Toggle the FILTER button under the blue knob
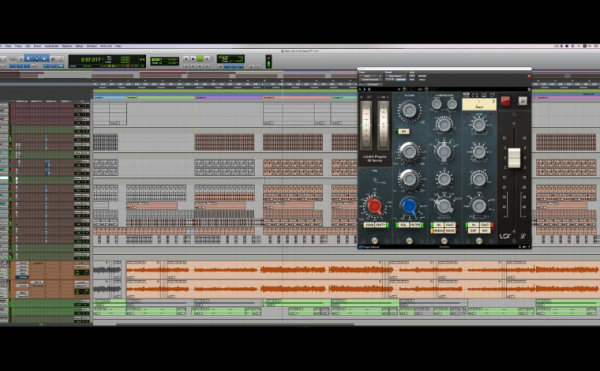The width and height of the screenshot is (600, 371). pos(415,225)
